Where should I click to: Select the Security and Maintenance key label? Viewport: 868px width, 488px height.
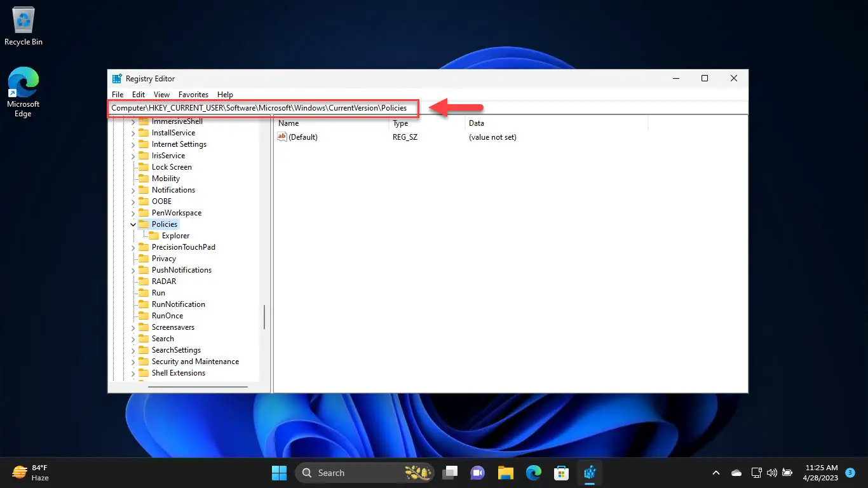[196, 362]
